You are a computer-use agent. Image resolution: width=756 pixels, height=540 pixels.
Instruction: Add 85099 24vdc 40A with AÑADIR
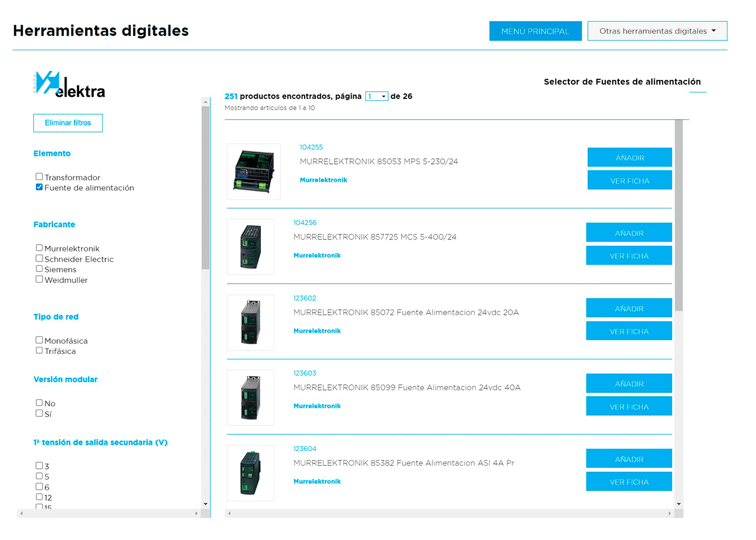[629, 383]
